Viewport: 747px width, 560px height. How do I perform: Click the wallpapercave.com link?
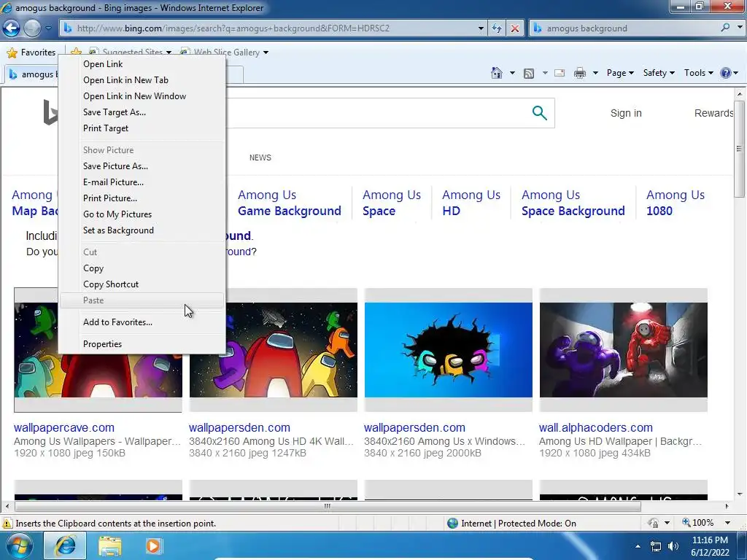pos(64,427)
